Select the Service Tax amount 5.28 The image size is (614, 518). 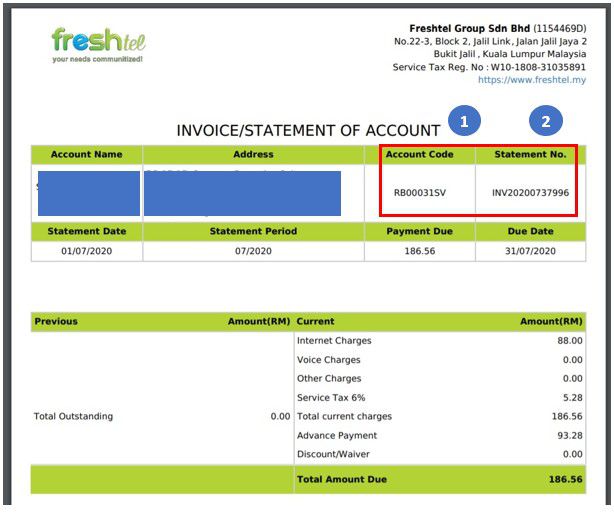tap(572, 398)
